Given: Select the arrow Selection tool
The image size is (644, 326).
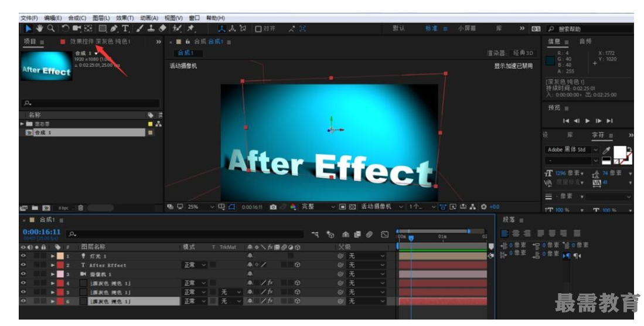Looking at the screenshot, I should (28, 28).
